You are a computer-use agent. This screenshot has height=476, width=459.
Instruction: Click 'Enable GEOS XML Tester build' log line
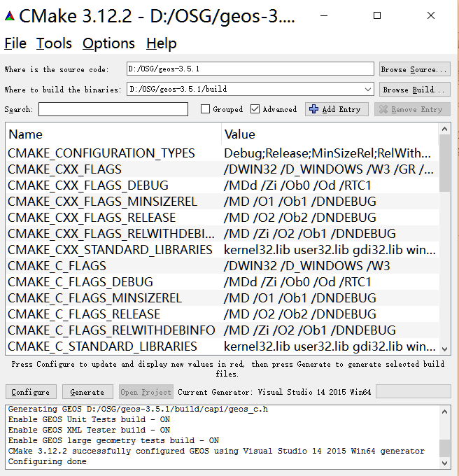tap(89, 430)
